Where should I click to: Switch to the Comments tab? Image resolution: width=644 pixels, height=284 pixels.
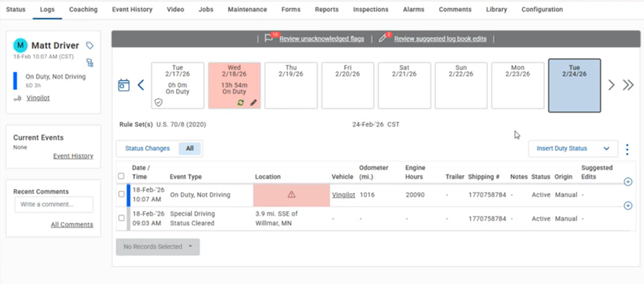tap(455, 9)
